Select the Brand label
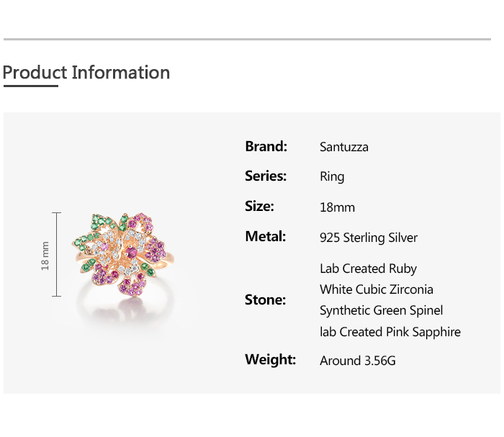 pos(266,146)
